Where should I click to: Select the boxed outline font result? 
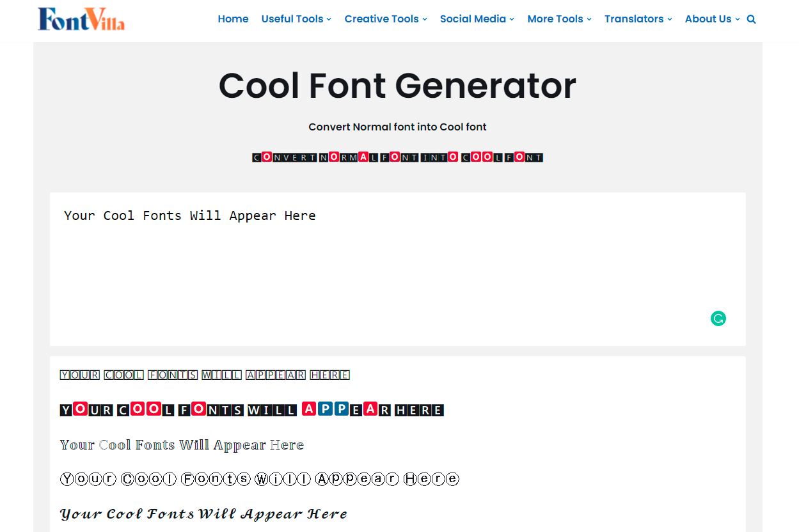[205, 375]
